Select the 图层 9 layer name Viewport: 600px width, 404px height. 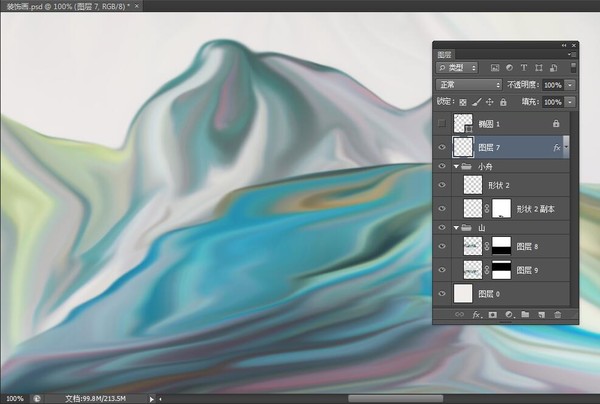527,270
